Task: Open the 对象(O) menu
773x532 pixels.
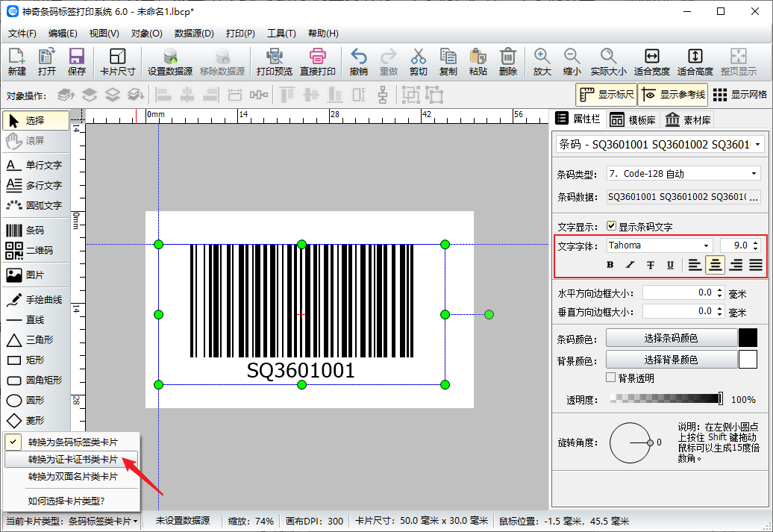Action: (146, 34)
